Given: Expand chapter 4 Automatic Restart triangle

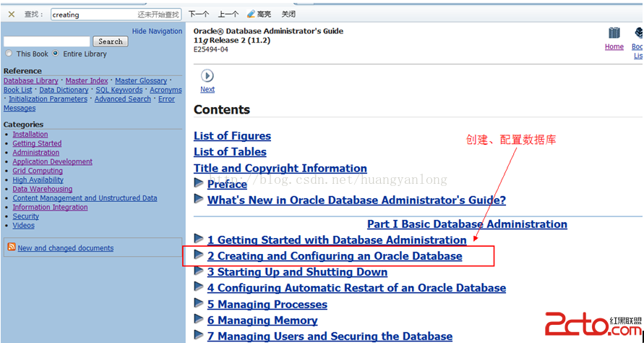Looking at the screenshot, I should click(x=199, y=287).
